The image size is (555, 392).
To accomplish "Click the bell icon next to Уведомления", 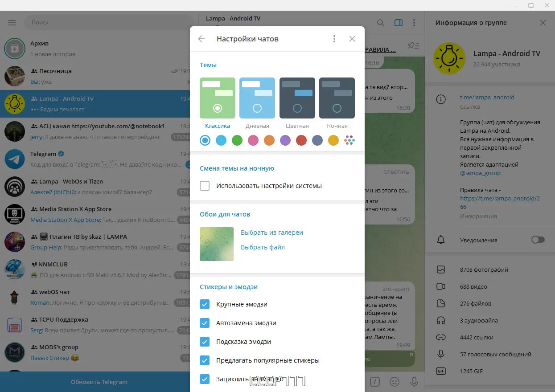I will 441,240.
